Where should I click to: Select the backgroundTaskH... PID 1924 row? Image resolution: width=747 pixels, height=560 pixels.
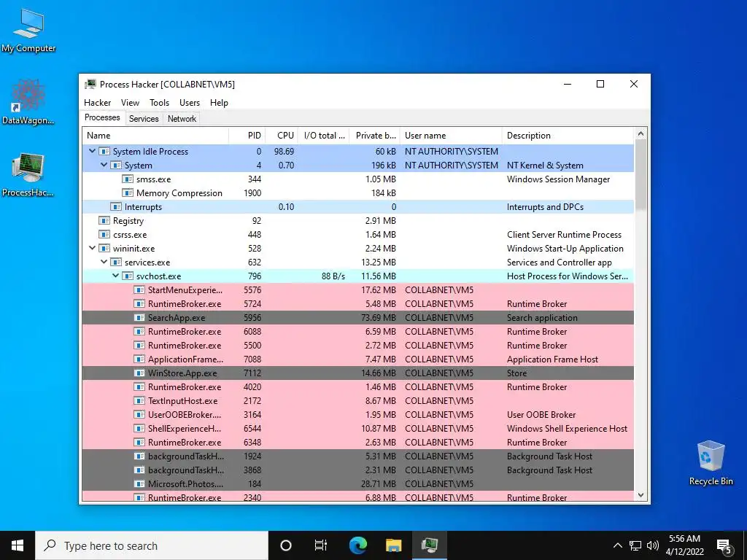click(x=358, y=456)
